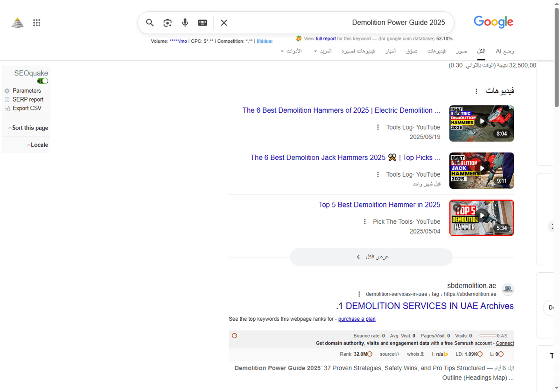Clear the search query with the X
Viewport: 560px width, 392px height.
tap(224, 22)
